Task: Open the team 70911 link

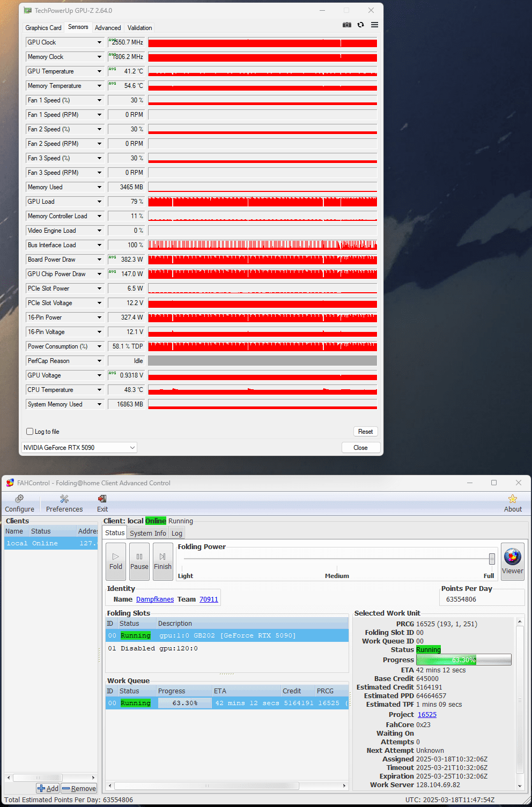Action: point(209,599)
